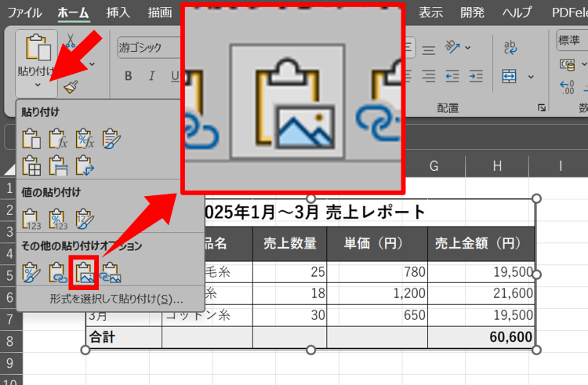Click the Orientation (ab angled) icon
The image size is (588, 385).
click(x=452, y=47)
